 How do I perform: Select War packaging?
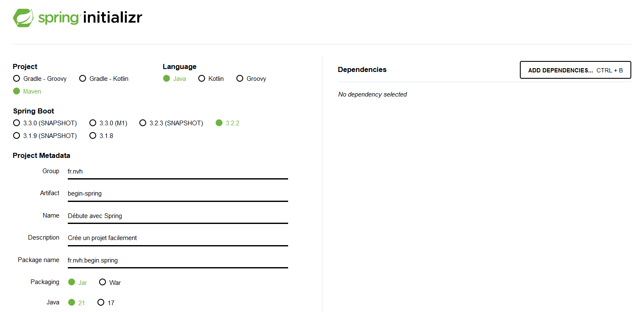pyautogui.click(x=110, y=282)
